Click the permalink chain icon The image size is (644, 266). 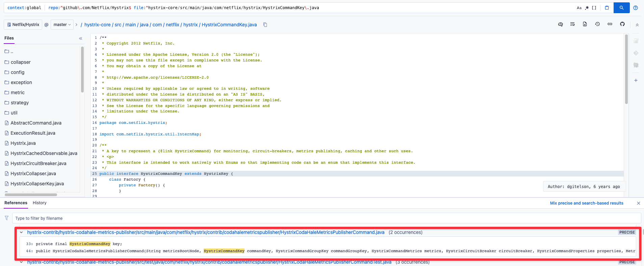pyautogui.click(x=610, y=24)
